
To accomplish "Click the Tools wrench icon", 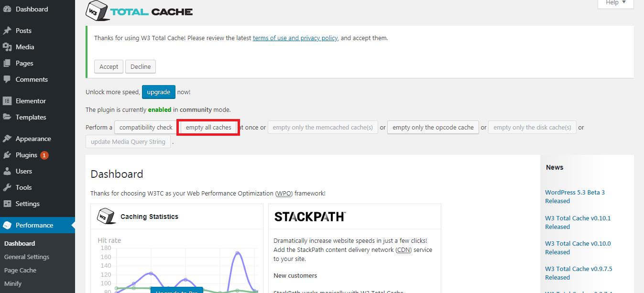I will pyautogui.click(x=7, y=187).
